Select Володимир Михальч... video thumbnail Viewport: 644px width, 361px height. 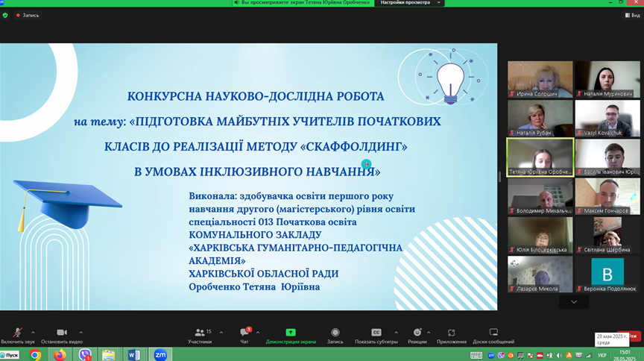coord(540,196)
